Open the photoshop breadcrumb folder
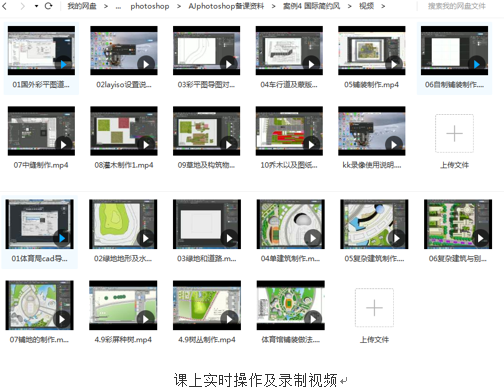Image resolution: width=504 pixels, height=392 pixels. pos(150,6)
